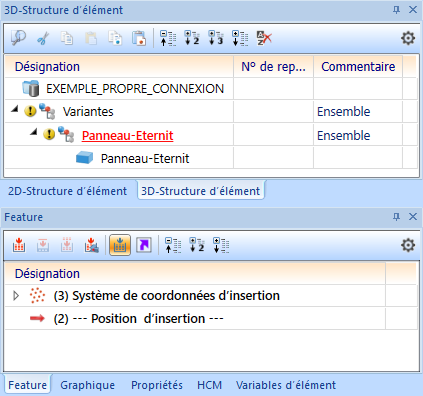The width and height of the screenshot is (423, 396).
Task: Click the drawing database icon beside EXEMPLE_PROPRE_CONNEXION
Action: pos(31,88)
